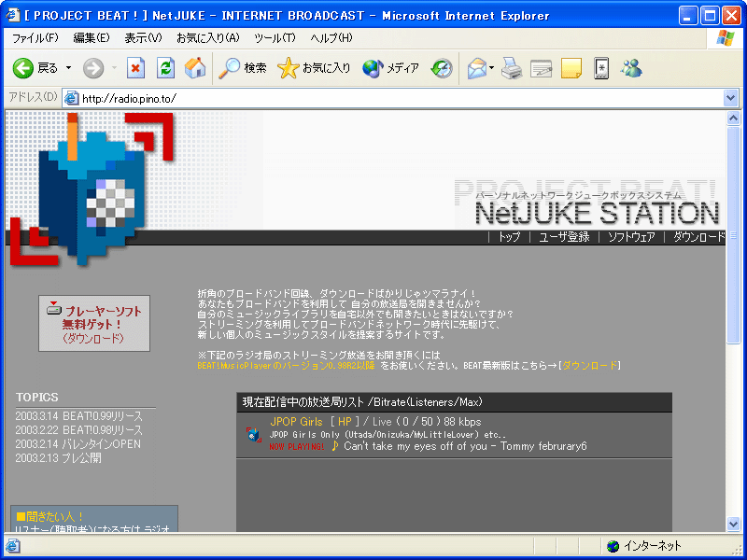
Task: Click the JPOP Girls Only description line
Action: coord(388,434)
